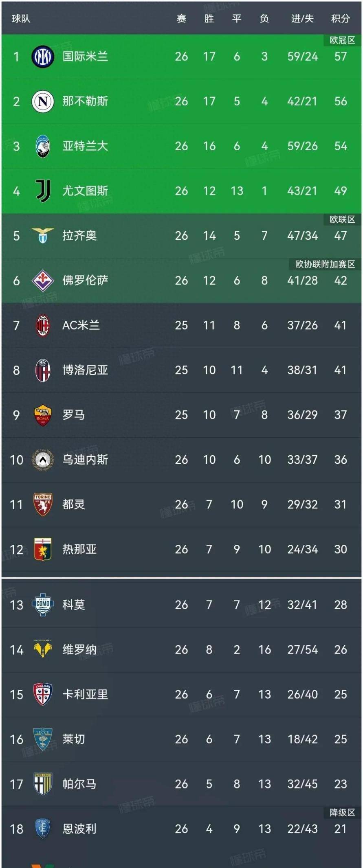Click the 进/失 column header
363x868 pixels.
(302, 19)
